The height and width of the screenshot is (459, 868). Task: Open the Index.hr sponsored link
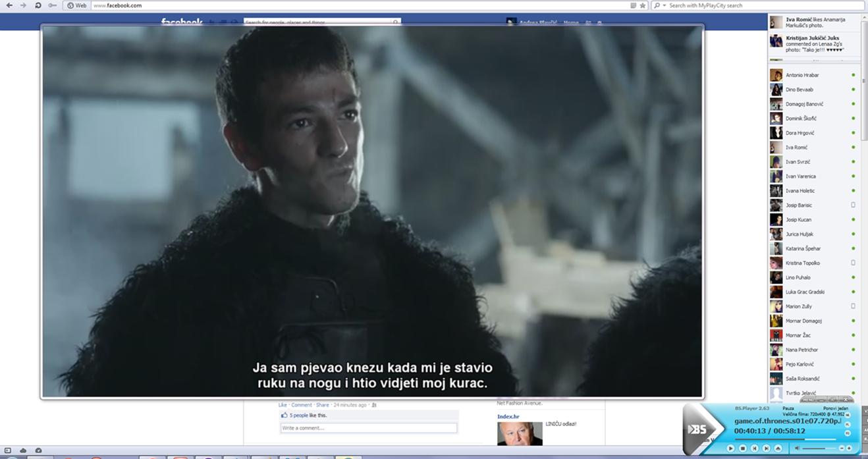[508, 417]
